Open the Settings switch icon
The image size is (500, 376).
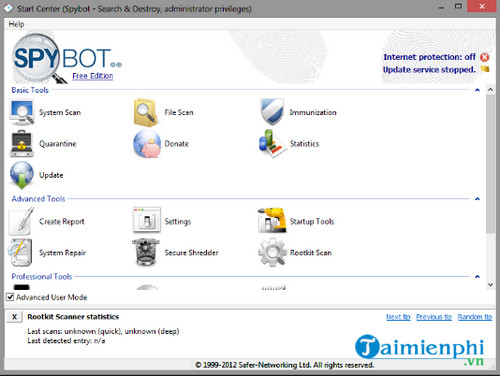pos(147,220)
